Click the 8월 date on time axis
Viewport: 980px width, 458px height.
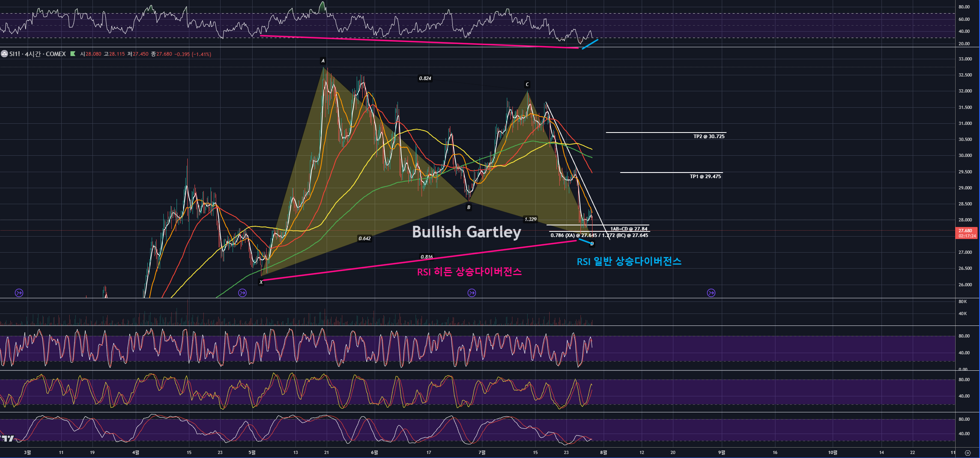click(x=603, y=452)
